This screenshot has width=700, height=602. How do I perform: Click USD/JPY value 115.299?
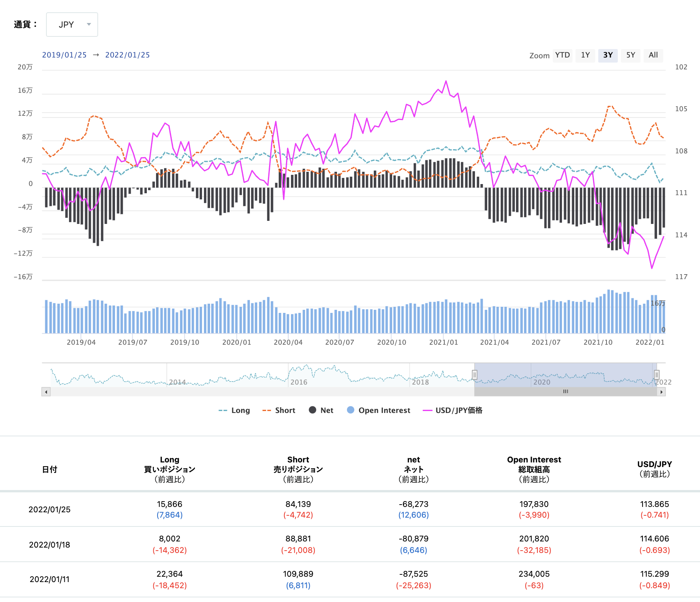click(x=654, y=574)
